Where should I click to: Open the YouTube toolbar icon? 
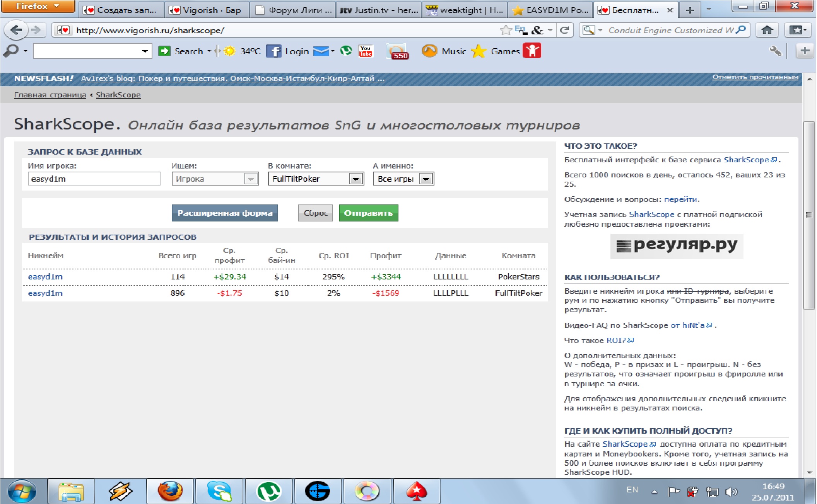tap(366, 51)
